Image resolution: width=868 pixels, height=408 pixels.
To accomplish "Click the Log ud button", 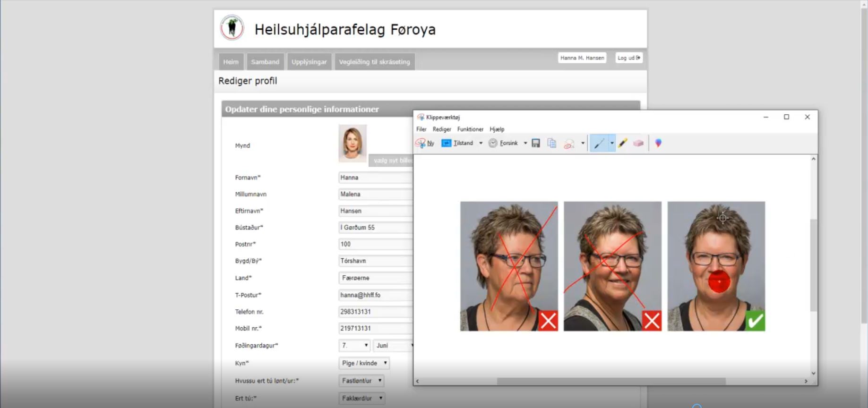I will (x=629, y=58).
